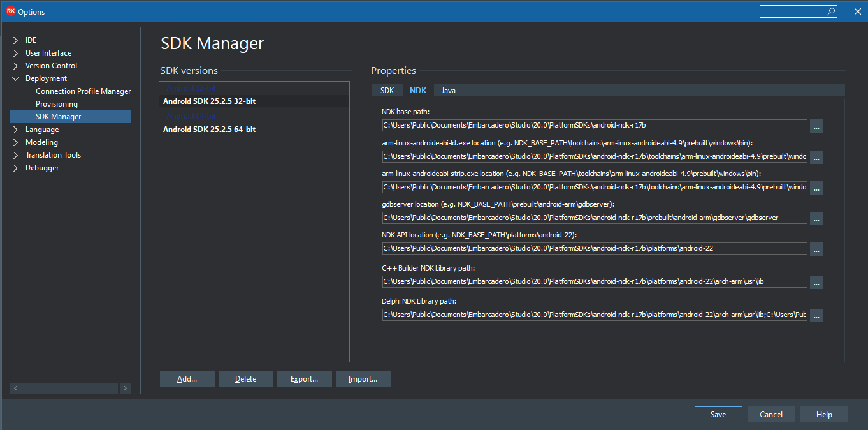Viewport: 868px width, 430px height.
Task: Select Connection Profile Manager in tree
Action: click(83, 91)
